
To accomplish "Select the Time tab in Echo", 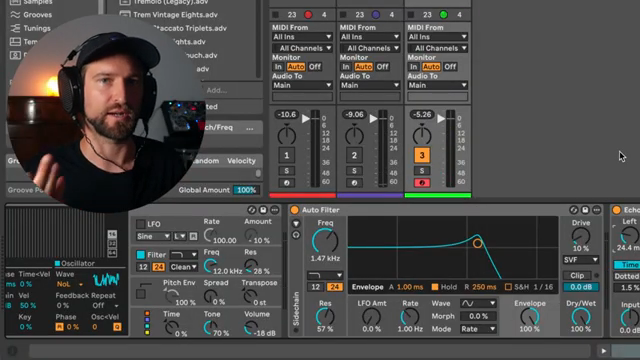I will [x=627, y=265].
